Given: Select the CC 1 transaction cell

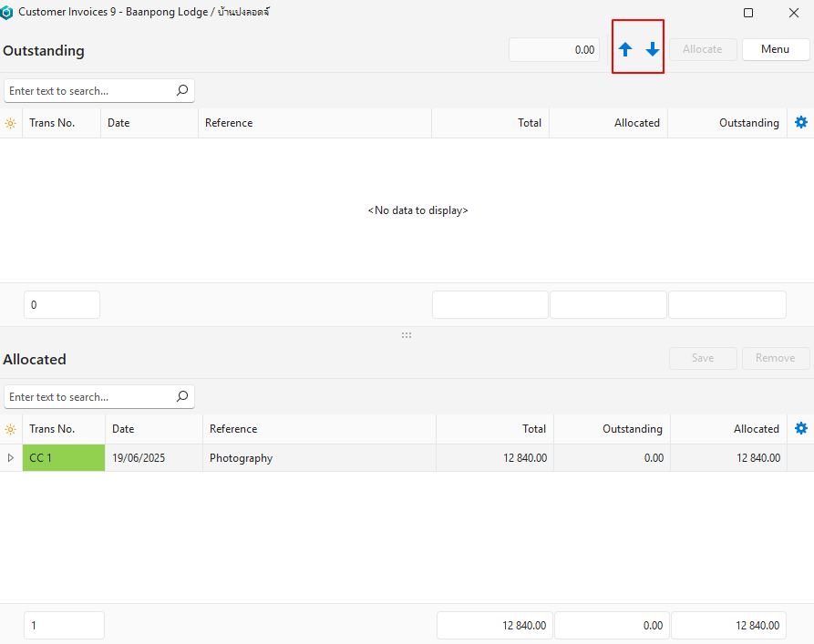Looking at the screenshot, I should point(64,458).
